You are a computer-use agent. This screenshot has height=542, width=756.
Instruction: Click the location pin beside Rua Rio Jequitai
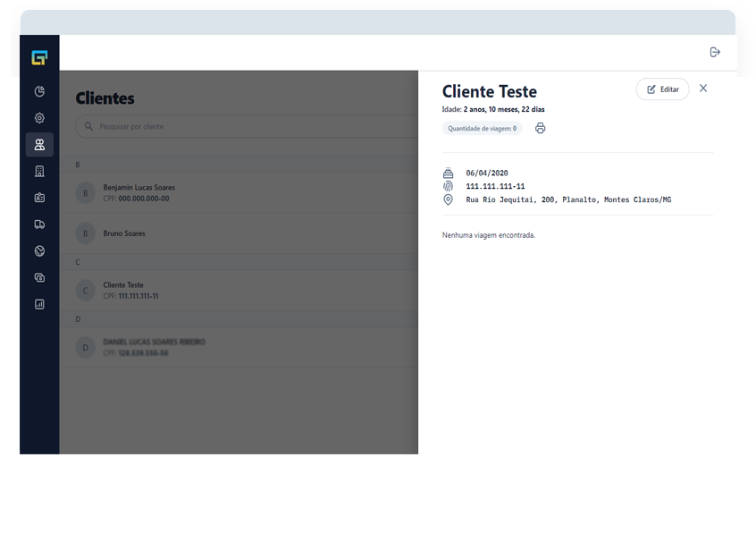point(447,199)
